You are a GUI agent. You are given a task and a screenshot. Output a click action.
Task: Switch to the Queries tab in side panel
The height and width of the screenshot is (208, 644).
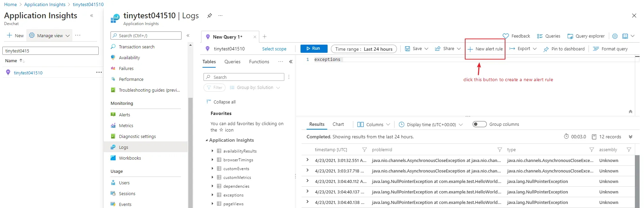232,62
